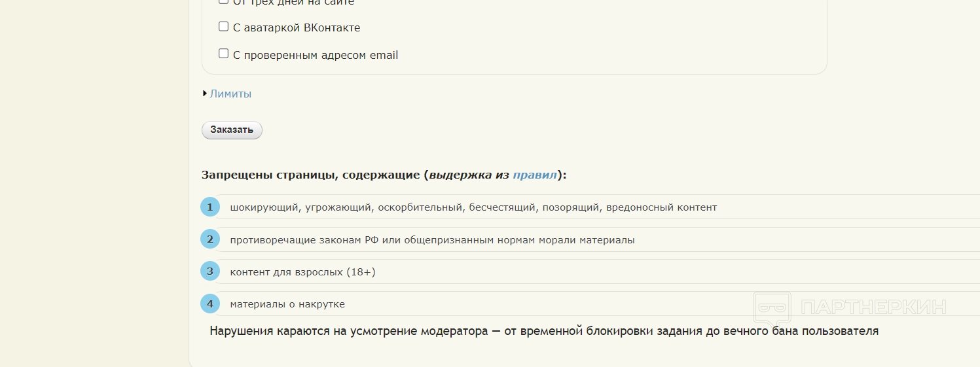
Task: Click the italic 'выдержка из' text
Action: coord(469,175)
